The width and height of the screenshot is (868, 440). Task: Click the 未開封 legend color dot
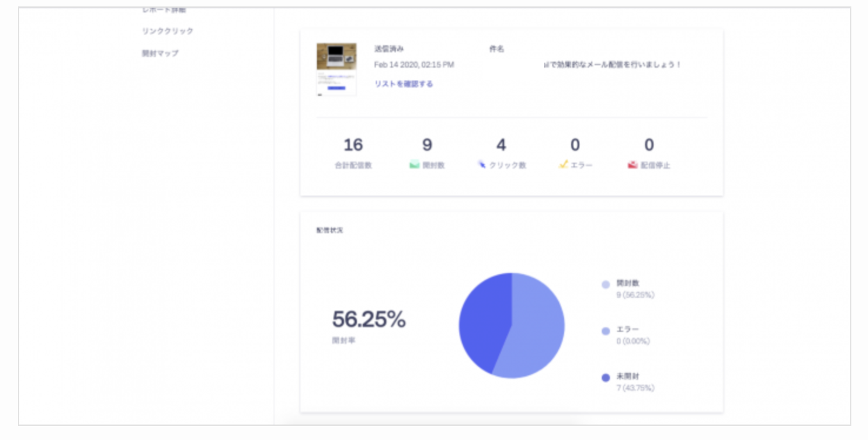click(x=606, y=378)
